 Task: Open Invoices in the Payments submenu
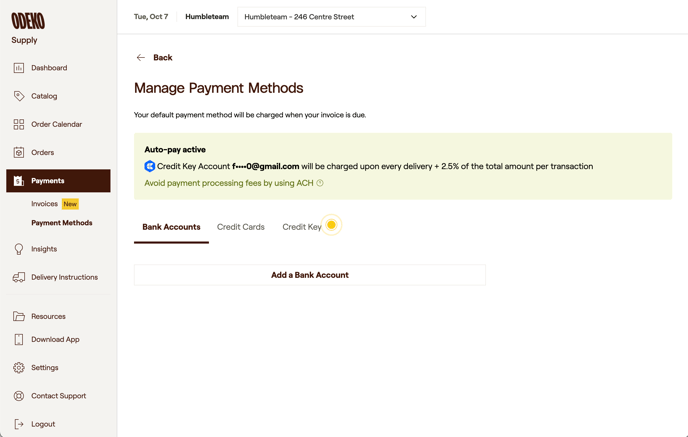pos(44,204)
